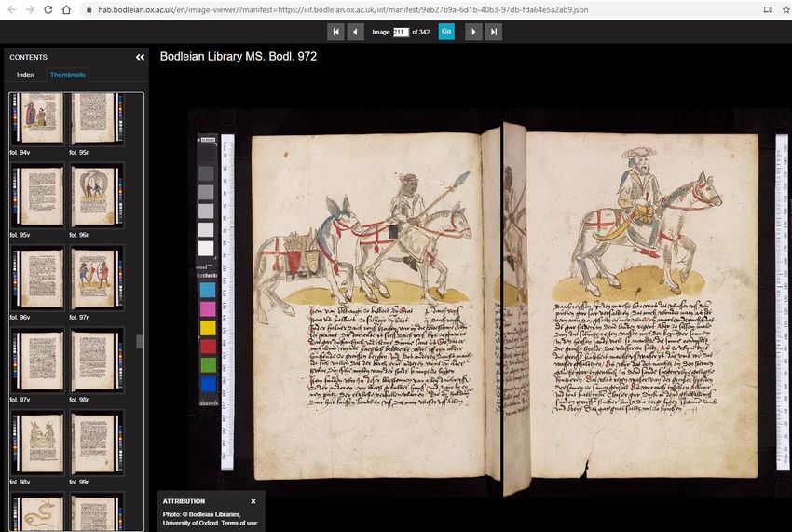The image size is (792, 532).
Task: Click the Terms of use text
Action: (x=239, y=523)
